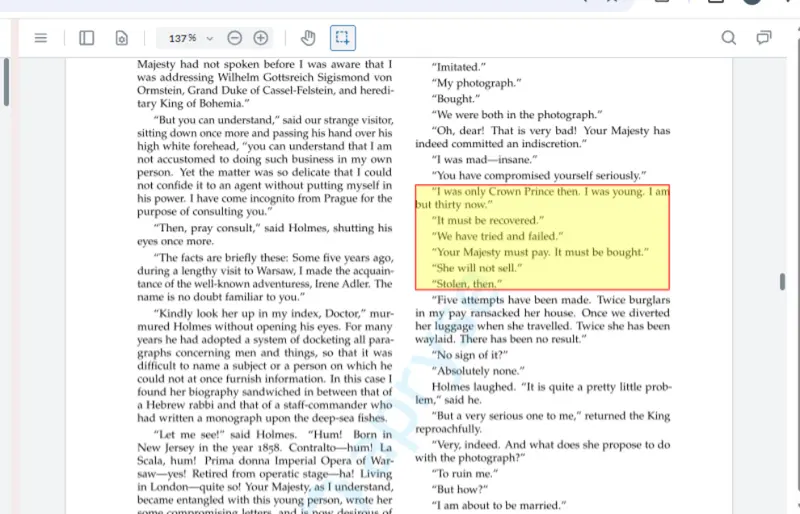The width and height of the screenshot is (800, 514).
Task: Click the line "My photograph."
Action: click(477, 83)
